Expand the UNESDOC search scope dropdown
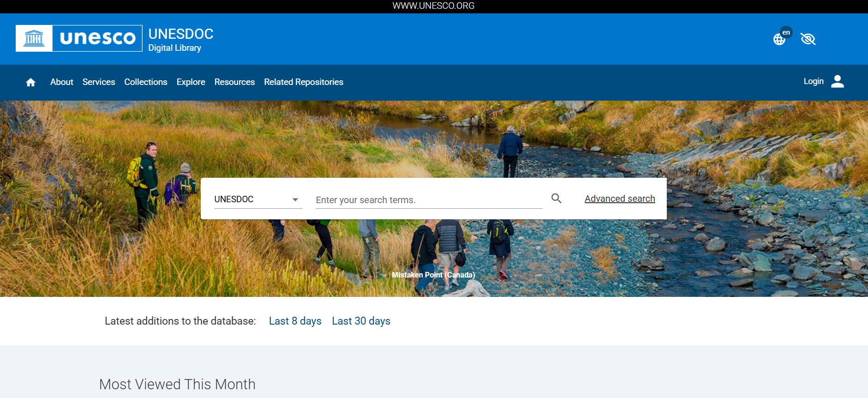This screenshot has width=868, height=398. coord(258,199)
